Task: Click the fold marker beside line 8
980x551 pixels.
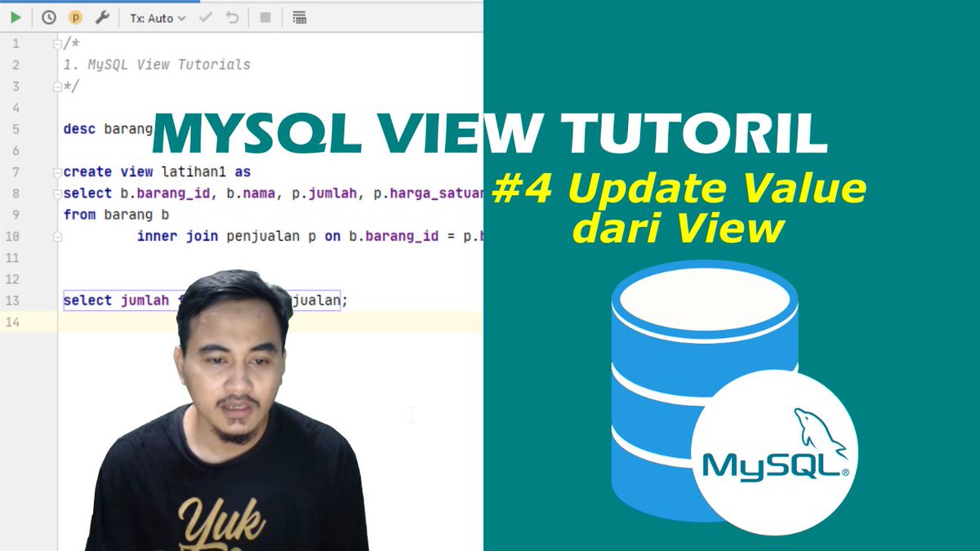Action: 57,193
